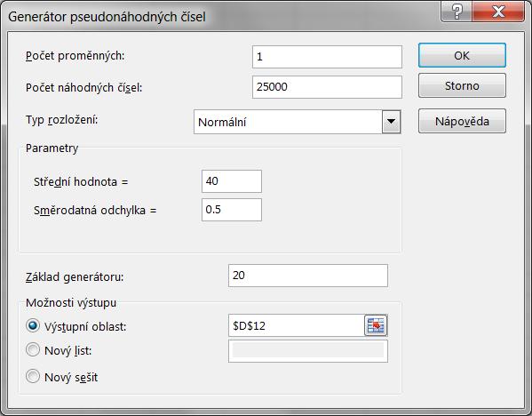Click the Počet náhodných čísel field with 25000
Viewport: 532px width, 416px height.
[327, 87]
